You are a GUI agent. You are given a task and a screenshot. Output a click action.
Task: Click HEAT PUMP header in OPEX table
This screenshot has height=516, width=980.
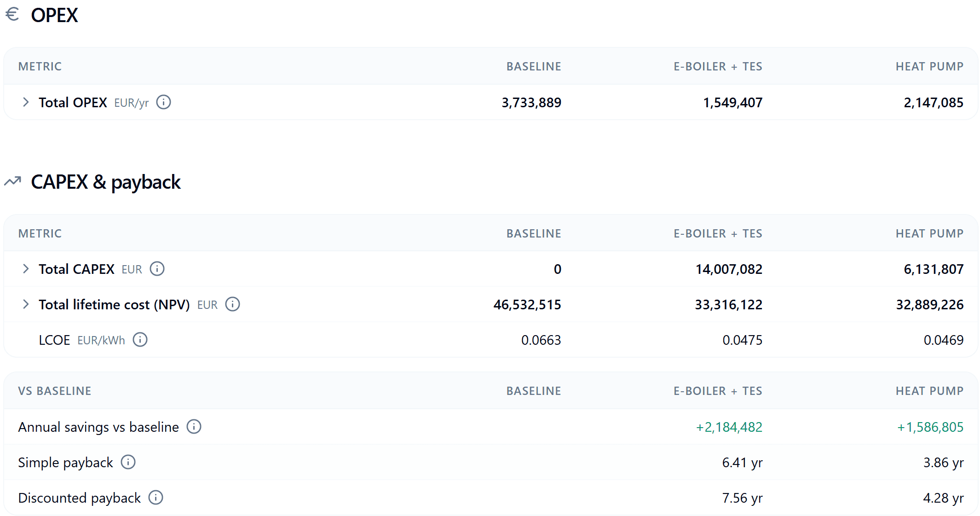tap(930, 66)
